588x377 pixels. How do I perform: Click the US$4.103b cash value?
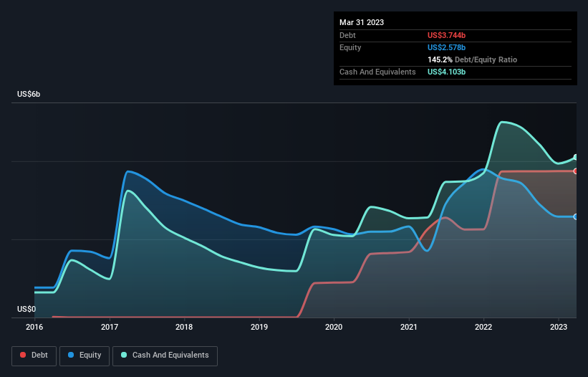point(446,72)
